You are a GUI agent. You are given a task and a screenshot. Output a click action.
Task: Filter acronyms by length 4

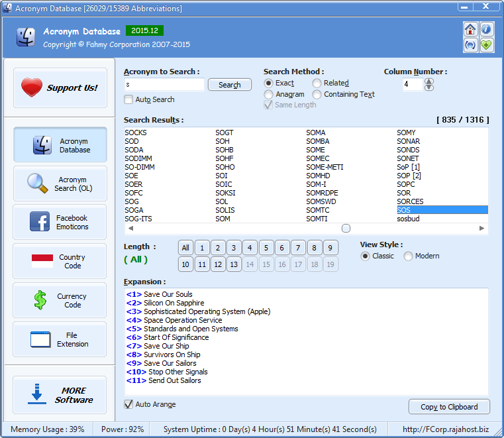(250, 248)
